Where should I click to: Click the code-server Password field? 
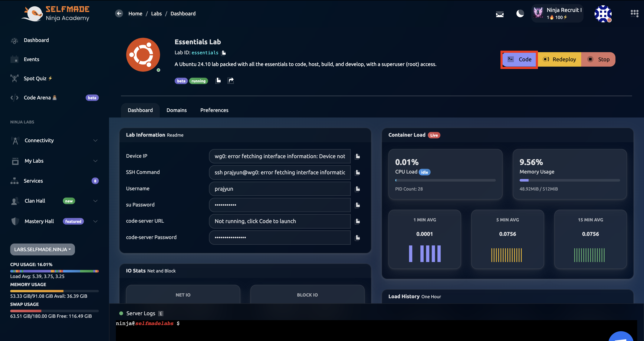click(x=280, y=238)
